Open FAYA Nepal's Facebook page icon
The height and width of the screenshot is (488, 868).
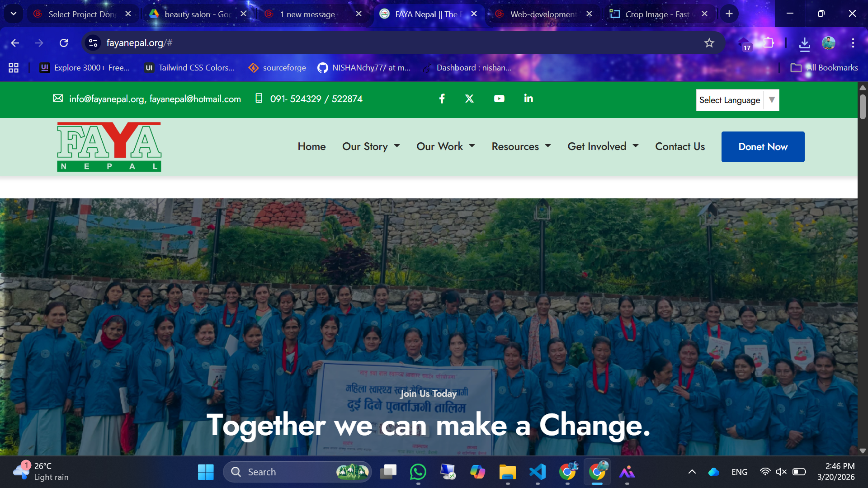[x=442, y=99]
